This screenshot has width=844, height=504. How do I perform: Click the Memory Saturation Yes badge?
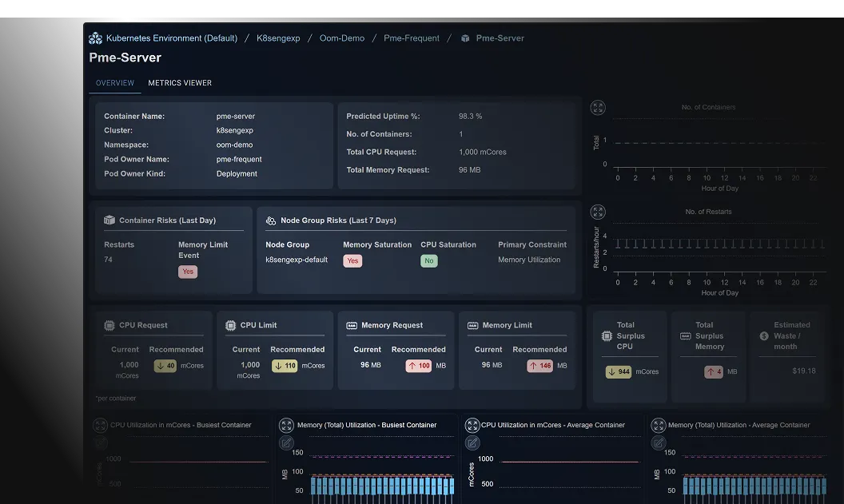click(x=352, y=261)
